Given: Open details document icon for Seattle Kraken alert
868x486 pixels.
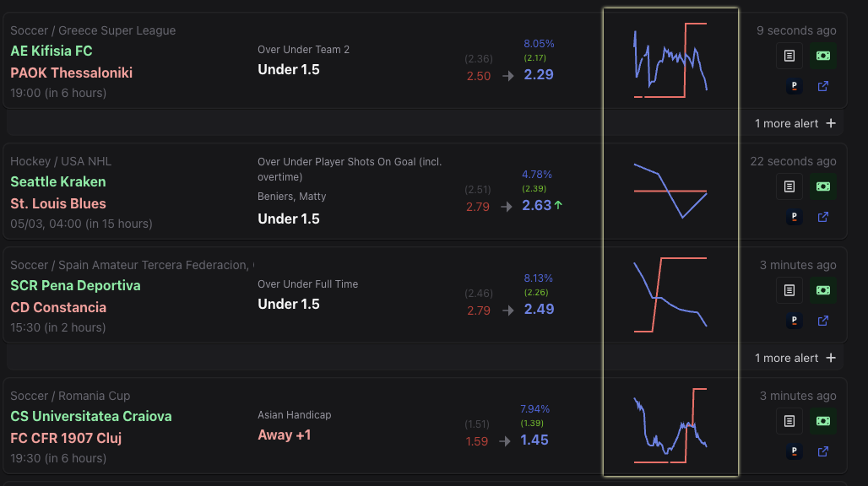Looking at the screenshot, I should pyautogui.click(x=789, y=186).
